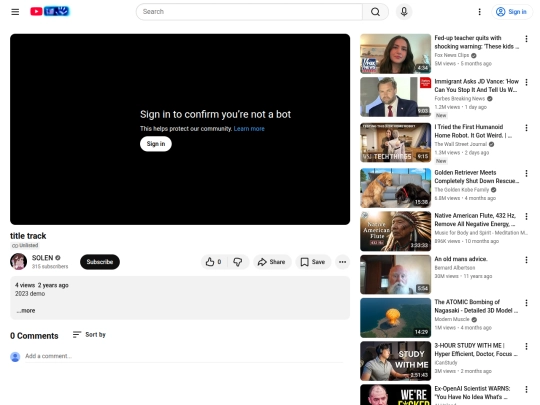This screenshot has height=405, width=540.
Task: Open Immigrant Asks JD Vance video title
Action: [x=476, y=85]
